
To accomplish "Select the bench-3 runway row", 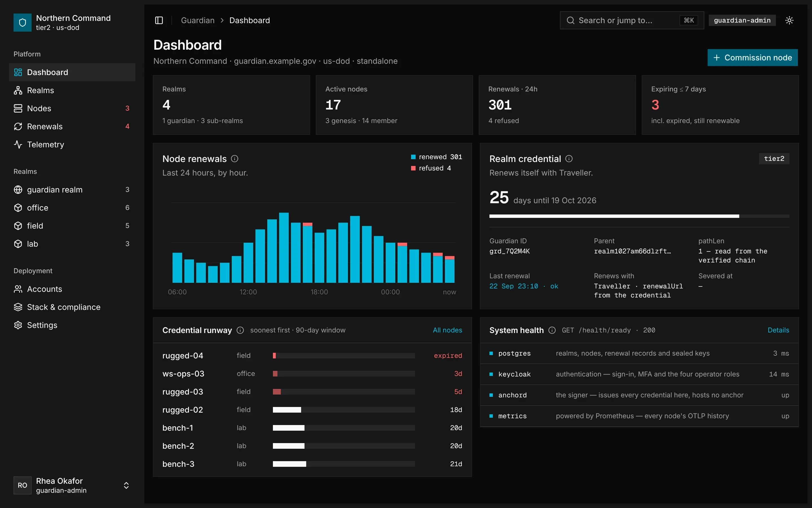I will (312, 464).
